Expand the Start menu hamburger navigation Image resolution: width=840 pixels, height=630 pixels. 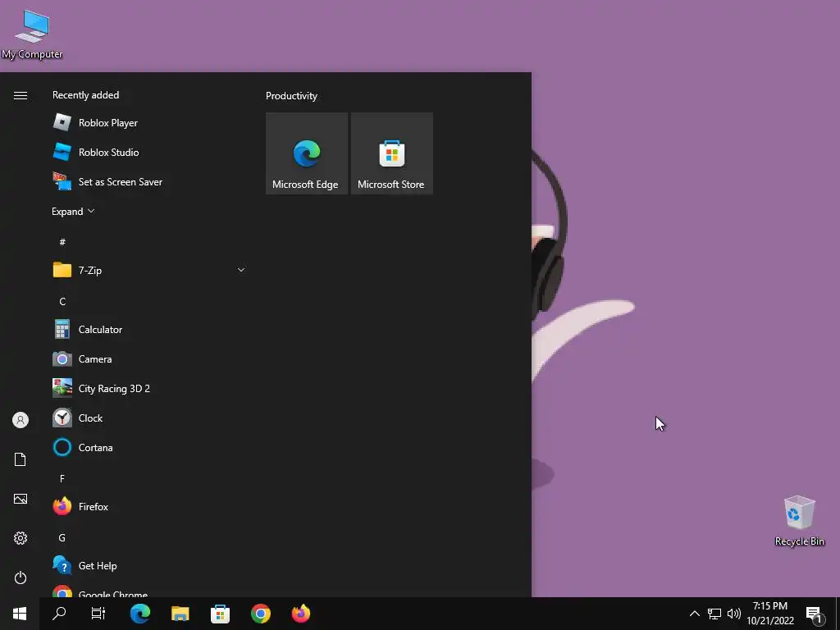21,95
